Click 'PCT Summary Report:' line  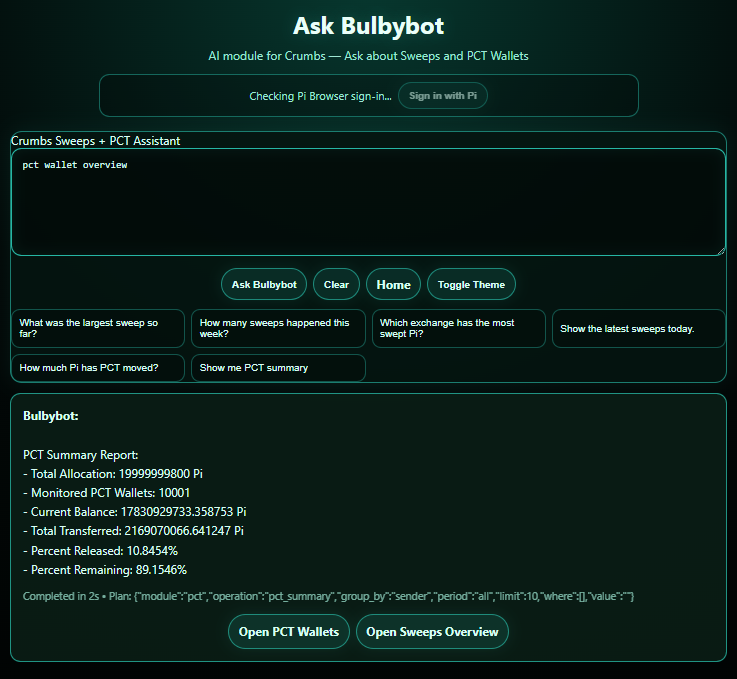80,455
